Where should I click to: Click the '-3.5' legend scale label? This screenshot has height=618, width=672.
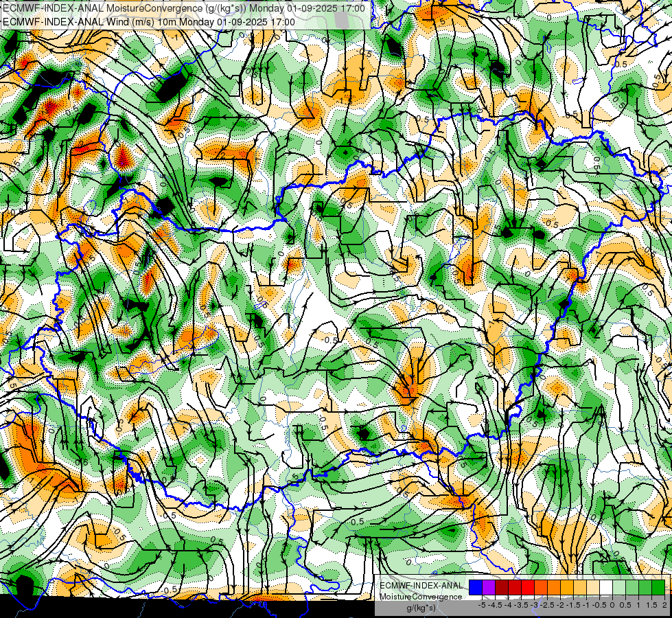pyautogui.click(x=522, y=605)
